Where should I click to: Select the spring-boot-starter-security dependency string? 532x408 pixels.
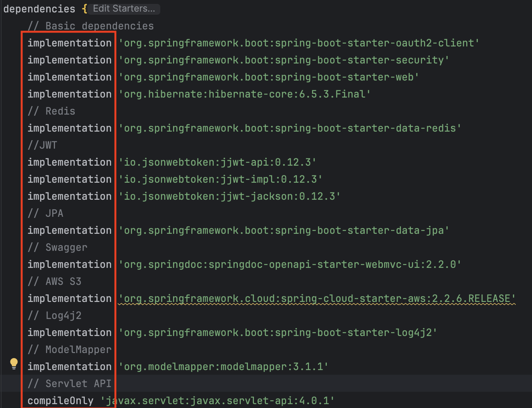coord(283,60)
